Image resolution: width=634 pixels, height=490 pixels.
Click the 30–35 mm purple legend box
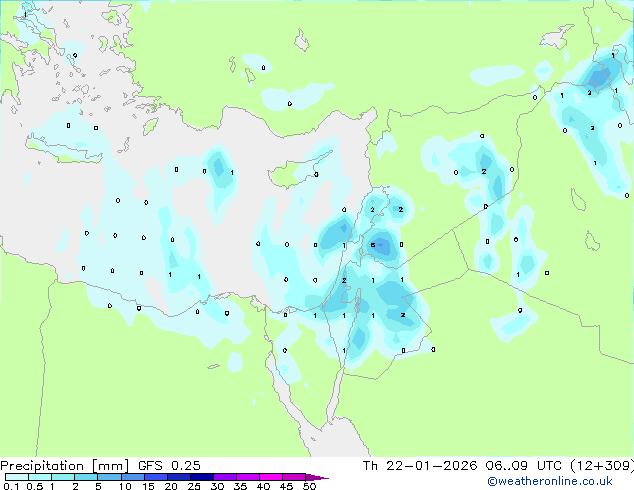[225, 477]
